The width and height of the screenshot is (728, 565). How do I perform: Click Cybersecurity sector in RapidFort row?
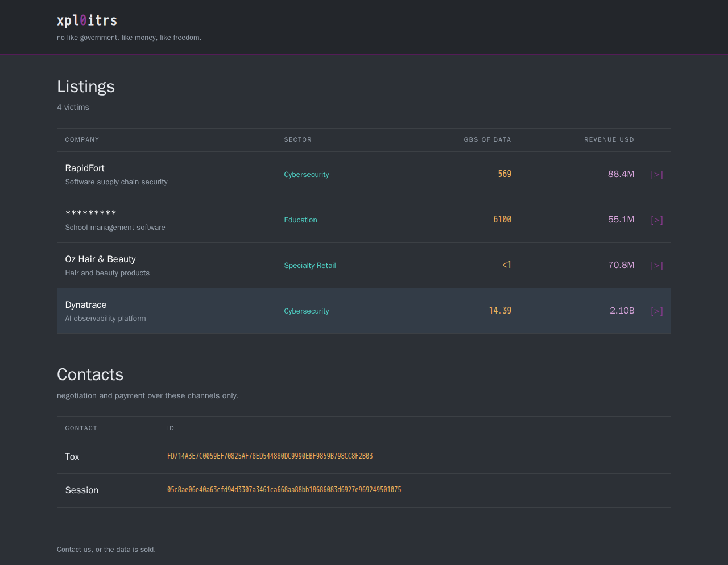click(307, 175)
